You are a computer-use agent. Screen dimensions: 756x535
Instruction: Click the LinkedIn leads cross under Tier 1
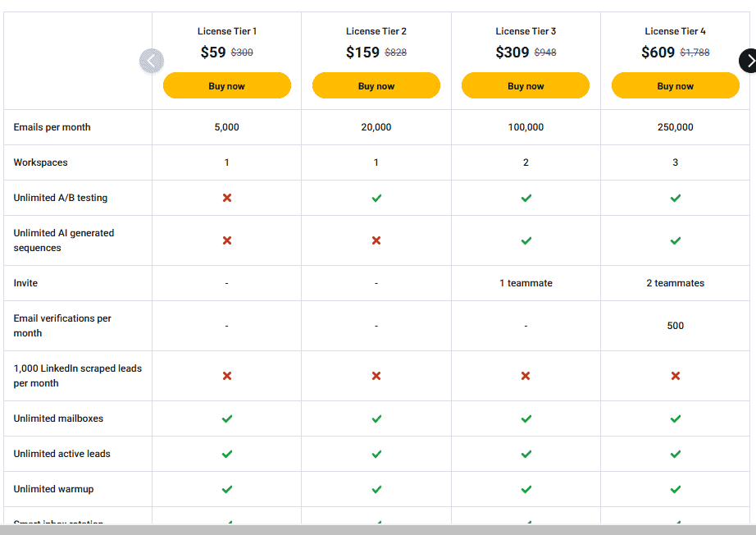[x=226, y=376]
